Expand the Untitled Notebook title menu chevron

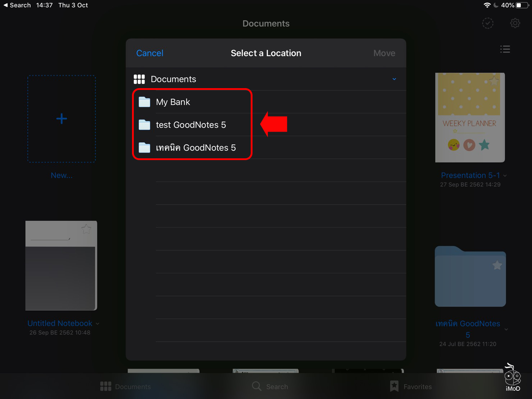point(97,324)
